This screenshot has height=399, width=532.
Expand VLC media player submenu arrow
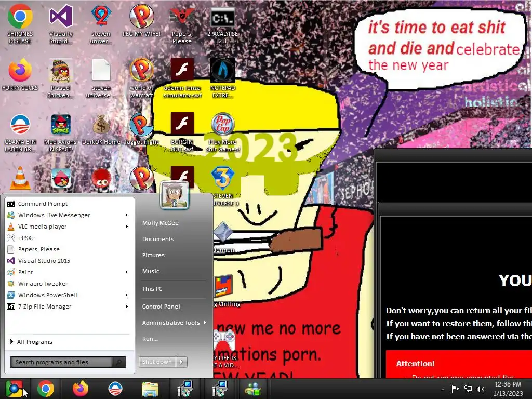coord(127,227)
